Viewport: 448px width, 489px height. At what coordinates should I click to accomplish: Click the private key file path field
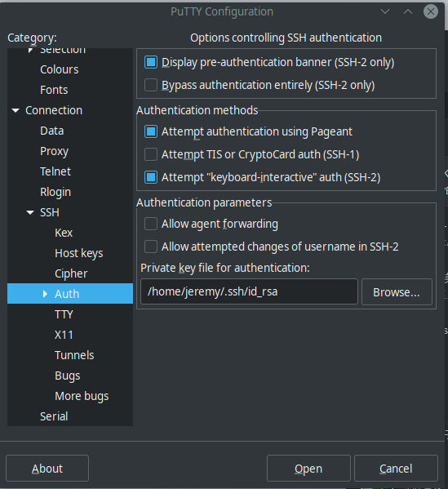click(249, 291)
